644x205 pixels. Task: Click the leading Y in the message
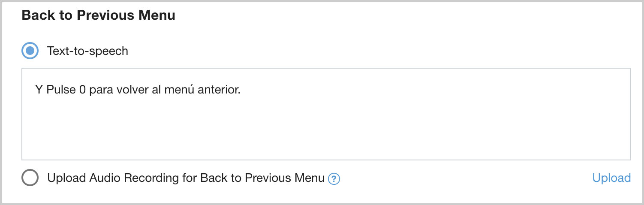point(39,90)
